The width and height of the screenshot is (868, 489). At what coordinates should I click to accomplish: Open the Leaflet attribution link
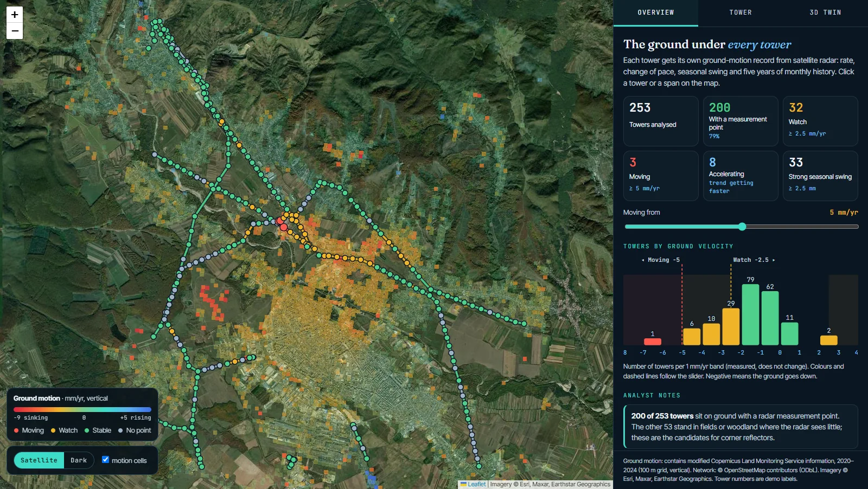(x=473, y=484)
